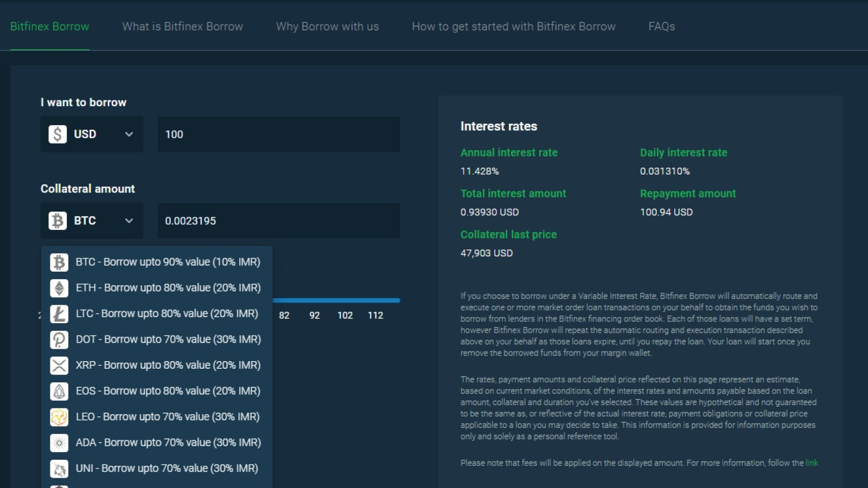Select ETH - Borrow upto 80% value option
Image resolution: width=868 pixels, height=488 pixels.
(157, 288)
